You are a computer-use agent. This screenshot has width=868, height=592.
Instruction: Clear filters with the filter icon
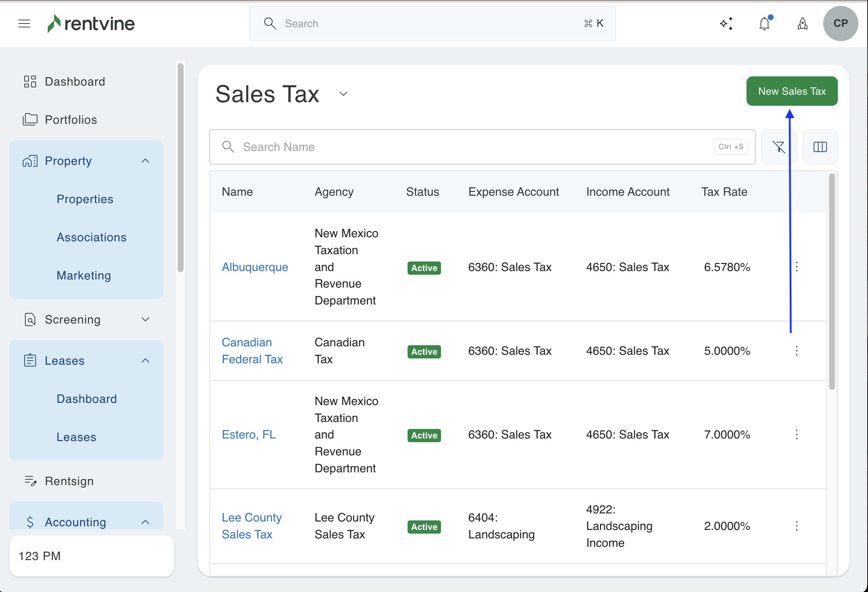click(779, 147)
